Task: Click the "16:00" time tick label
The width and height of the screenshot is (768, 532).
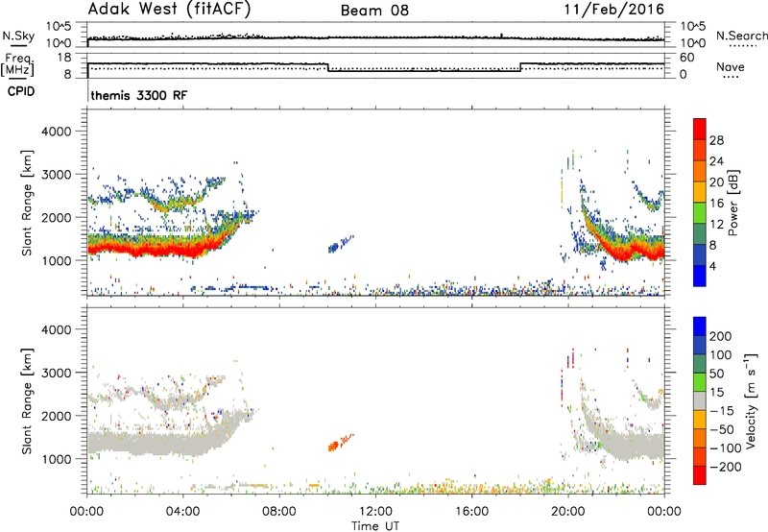Action: pos(471,512)
